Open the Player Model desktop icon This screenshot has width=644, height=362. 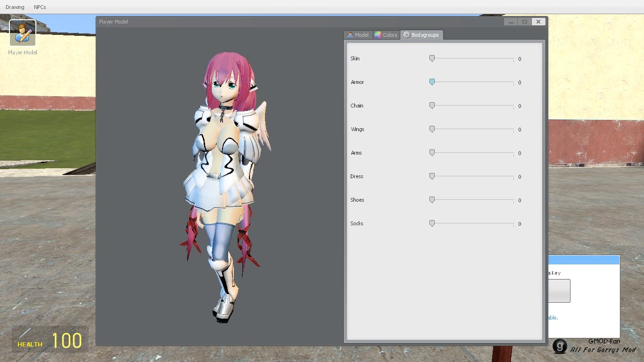point(22,37)
